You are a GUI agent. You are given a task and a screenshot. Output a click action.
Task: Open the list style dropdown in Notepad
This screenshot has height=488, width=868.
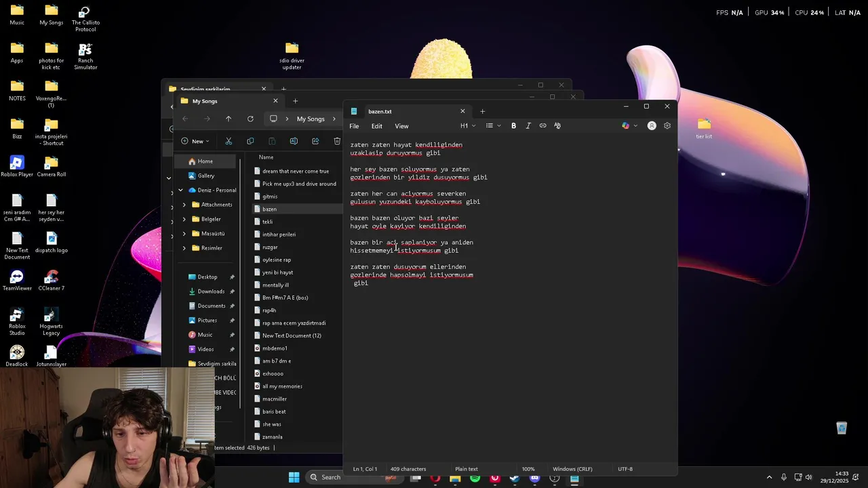(x=493, y=125)
